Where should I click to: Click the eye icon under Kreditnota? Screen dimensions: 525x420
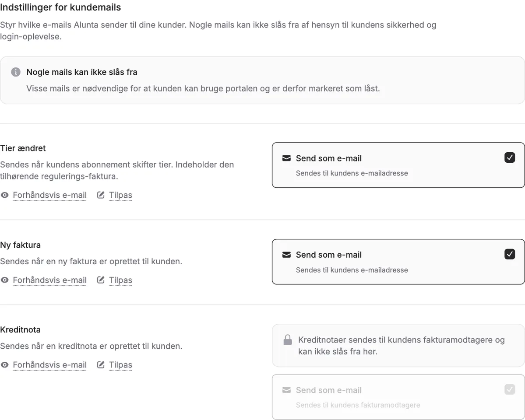click(5, 365)
